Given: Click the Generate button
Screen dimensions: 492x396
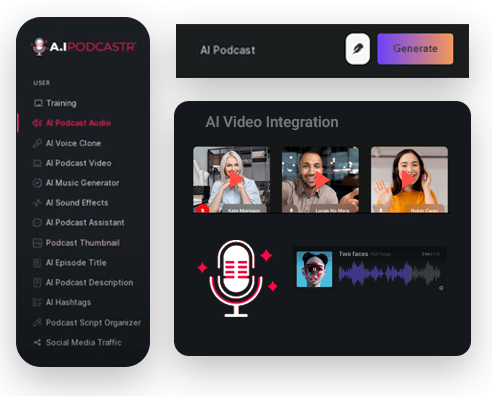Looking at the screenshot, I should (415, 49).
